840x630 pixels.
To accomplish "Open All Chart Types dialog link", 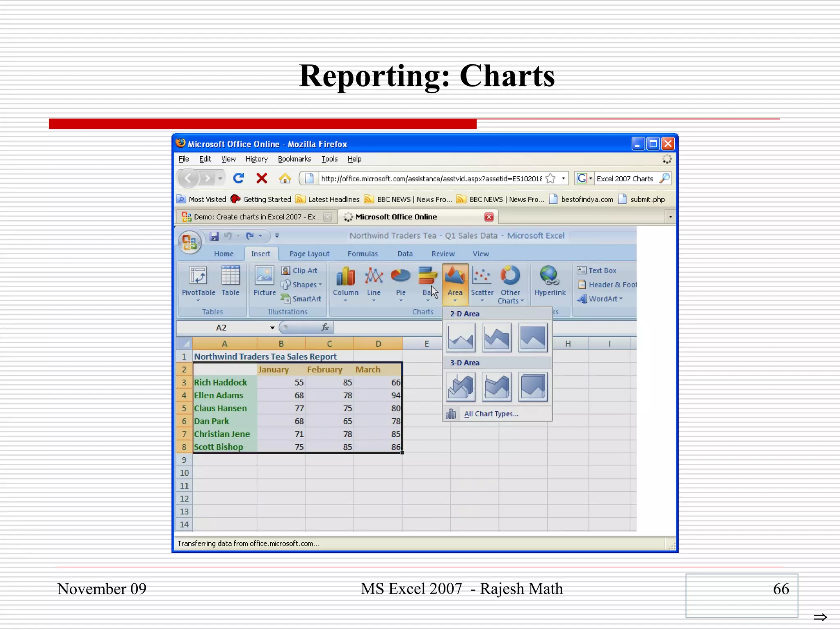I will coord(491,414).
